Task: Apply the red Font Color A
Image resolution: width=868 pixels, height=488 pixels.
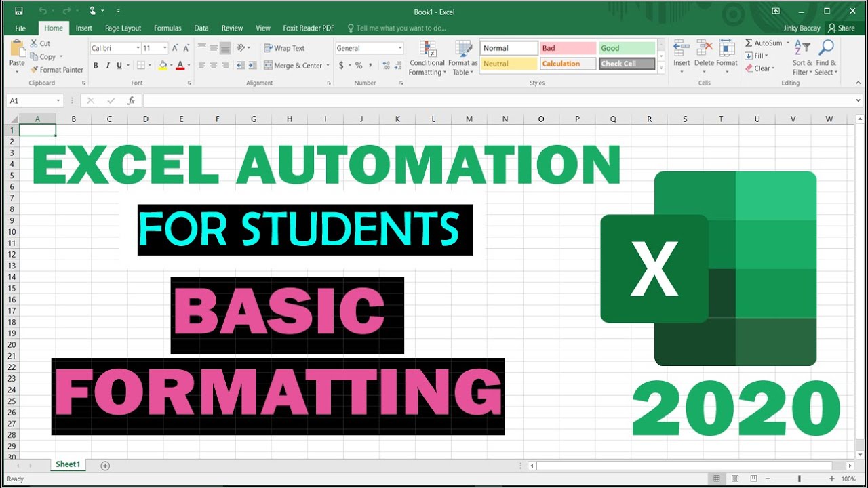Action: point(180,66)
